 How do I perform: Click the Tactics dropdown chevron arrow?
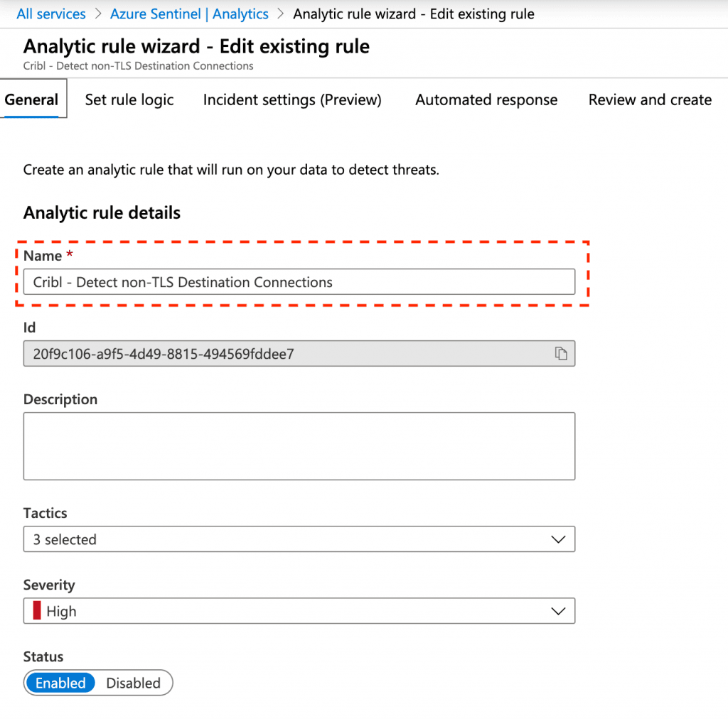coord(558,539)
